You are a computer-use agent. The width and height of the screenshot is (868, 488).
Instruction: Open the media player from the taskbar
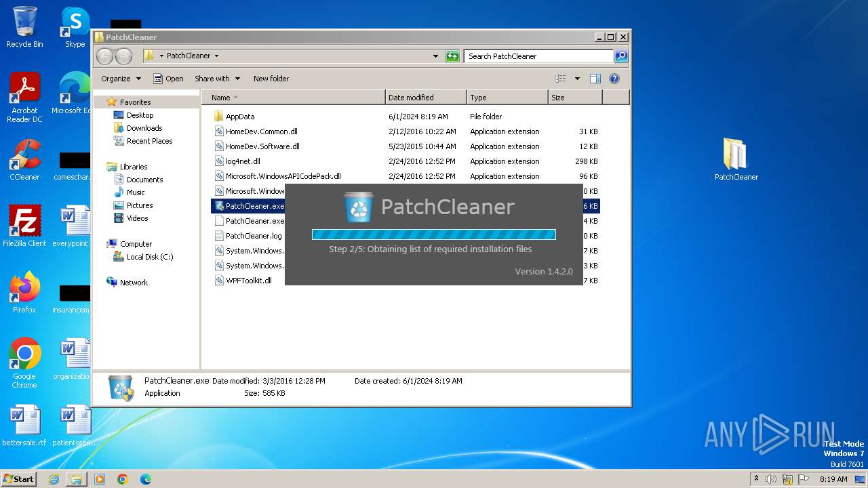click(100, 479)
